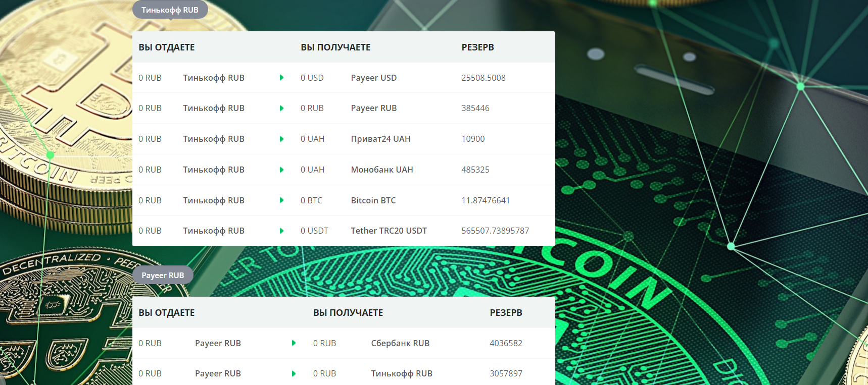
Task: Click 0 UAH amount in Приват24 row
Action: click(312, 139)
